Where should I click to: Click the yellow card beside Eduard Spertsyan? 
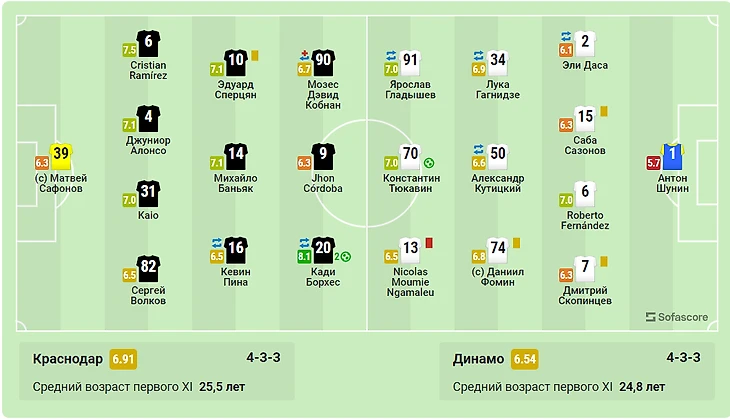[x=255, y=56]
